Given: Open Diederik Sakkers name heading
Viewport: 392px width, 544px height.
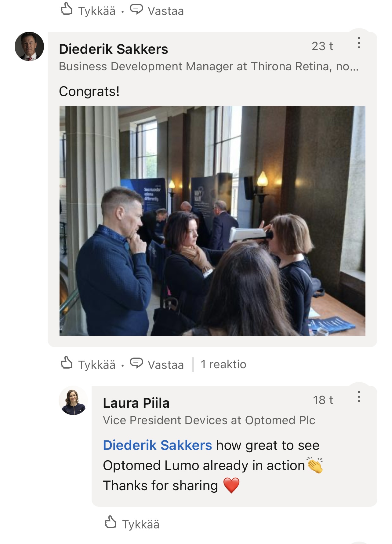Looking at the screenshot, I should click(114, 49).
